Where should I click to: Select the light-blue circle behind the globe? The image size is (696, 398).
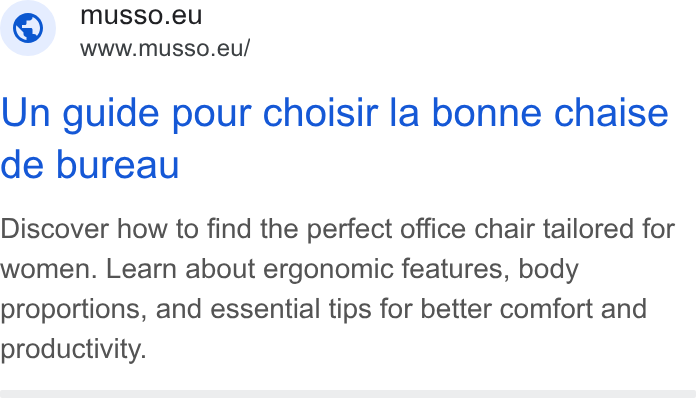point(28,28)
